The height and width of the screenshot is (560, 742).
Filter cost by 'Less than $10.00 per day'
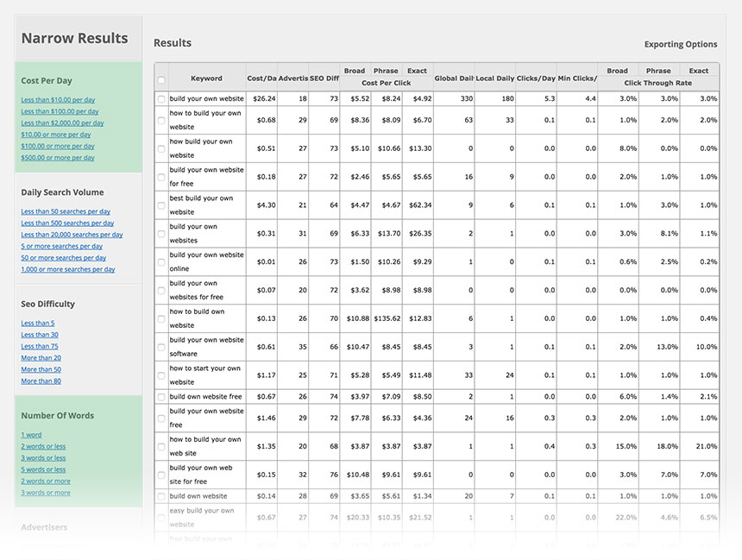coord(58,100)
